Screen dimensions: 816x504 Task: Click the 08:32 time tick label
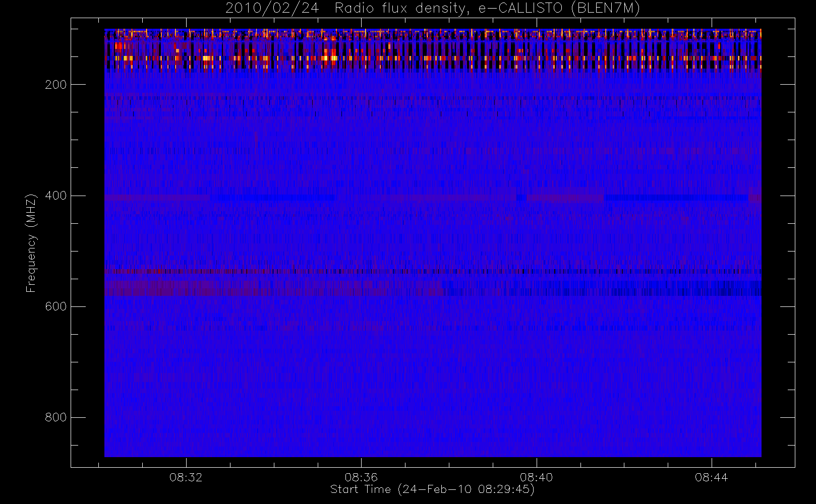pyautogui.click(x=186, y=477)
